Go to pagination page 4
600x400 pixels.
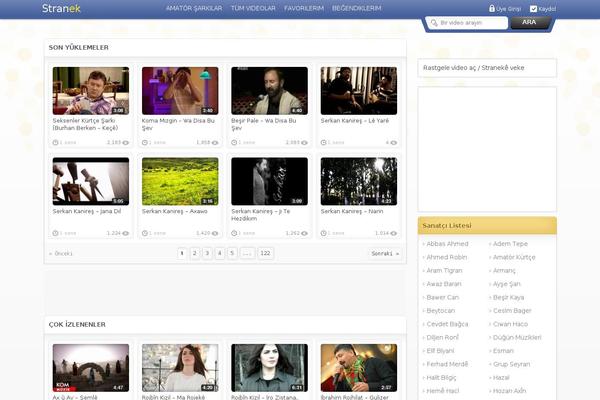coord(220,253)
